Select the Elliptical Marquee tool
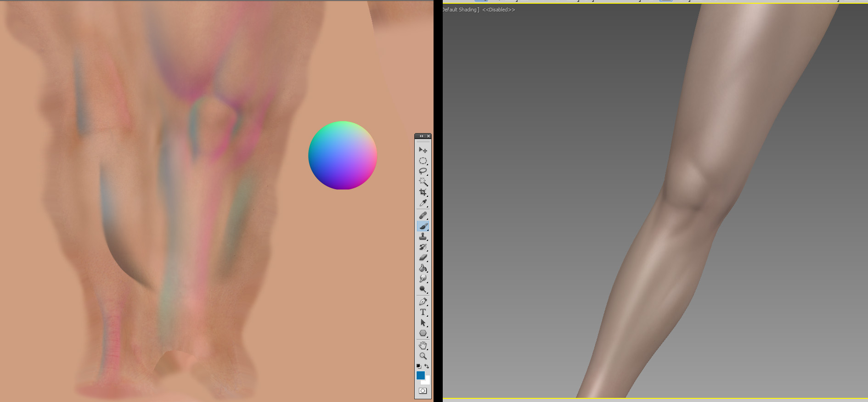The image size is (868, 402). 423,161
